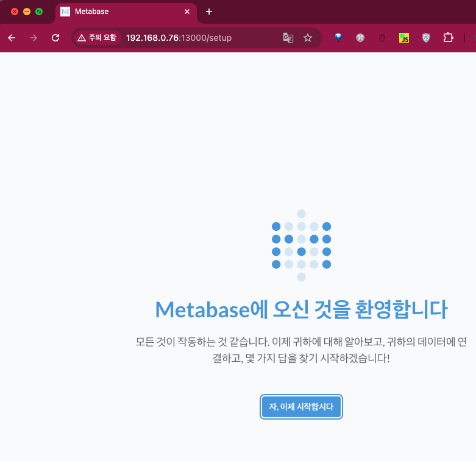Image resolution: width=476 pixels, height=461 pixels.
Task: Open the Extensions puzzle-piece menu
Action: tap(448, 38)
